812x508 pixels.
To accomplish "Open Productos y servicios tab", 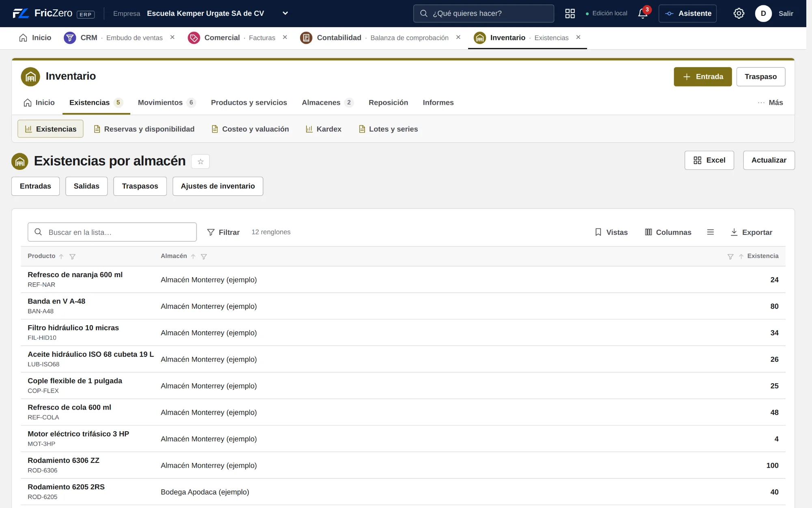I will tap(249, 102).
